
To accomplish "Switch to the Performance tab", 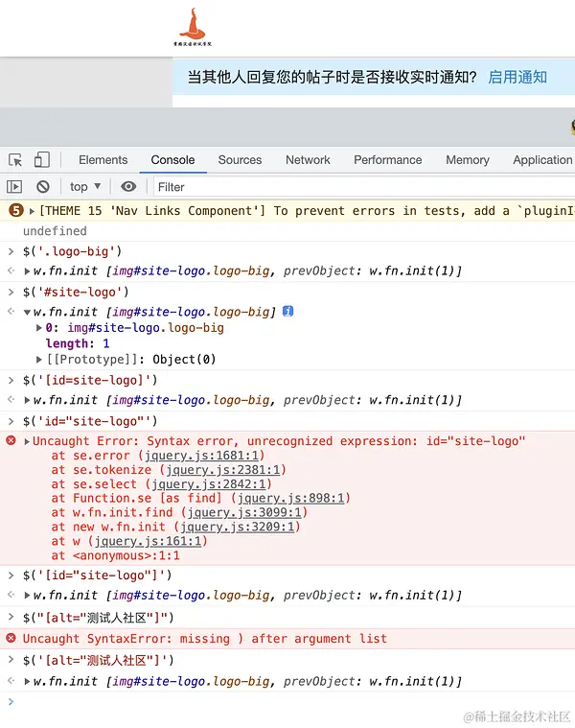I will pyautogui.click(x=388, y=160).
